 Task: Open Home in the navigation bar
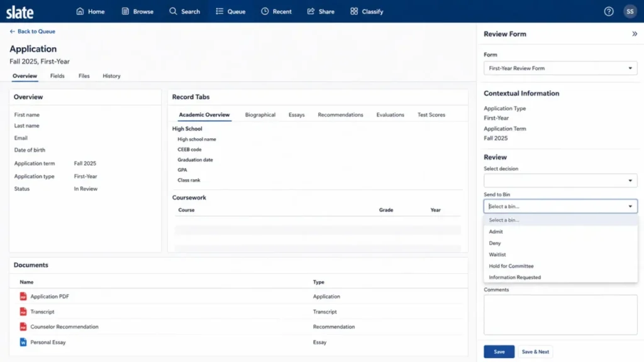pyautogui.click(x=91, y=11)
